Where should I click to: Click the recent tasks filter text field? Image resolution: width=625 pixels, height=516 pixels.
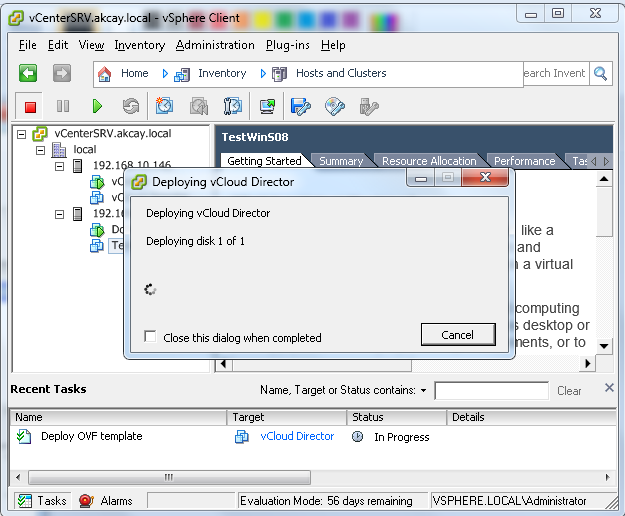coord(491,390)
